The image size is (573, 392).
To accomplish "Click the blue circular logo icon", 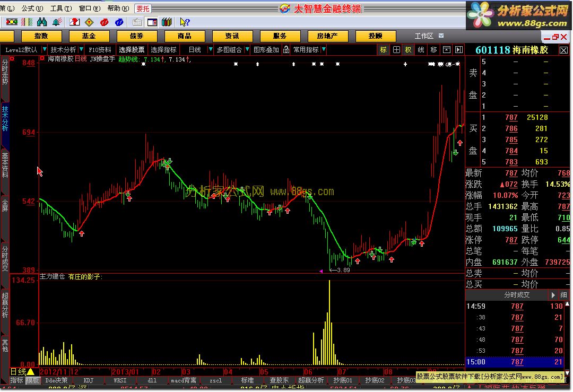I will [119, 22].
